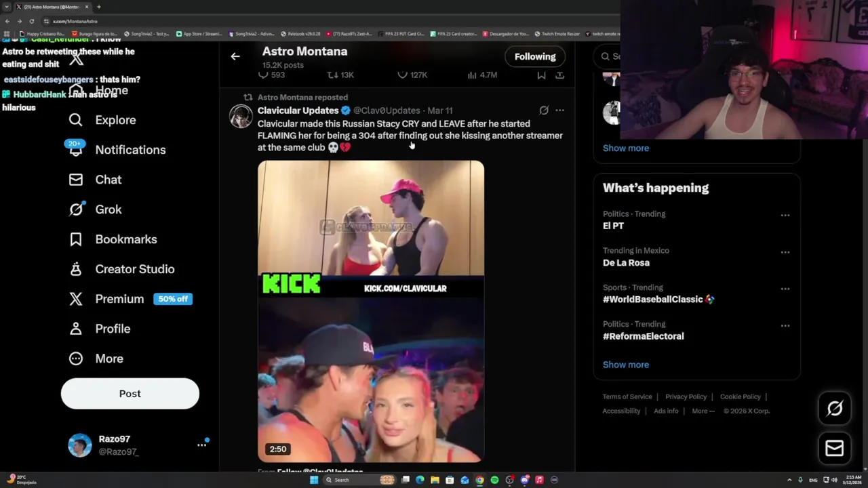Click the white Post button

130,394
